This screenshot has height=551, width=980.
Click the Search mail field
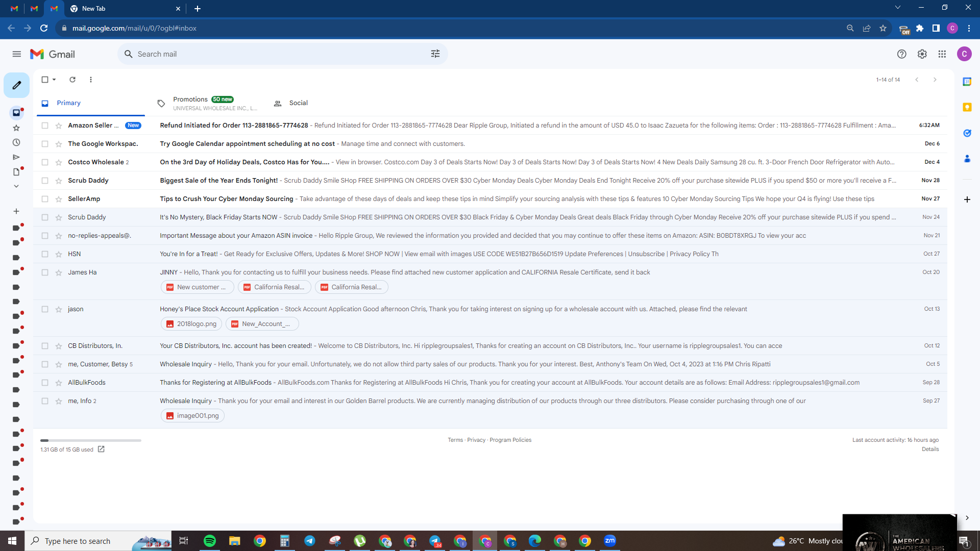coord(282,54)
